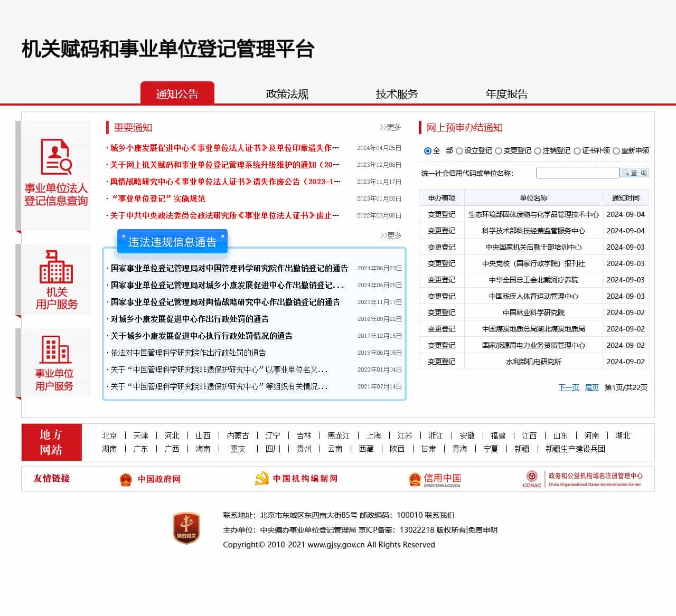The image size is (676, 616).
Task: Click table row 水利部机电研究所
Action: coord(533,362)
